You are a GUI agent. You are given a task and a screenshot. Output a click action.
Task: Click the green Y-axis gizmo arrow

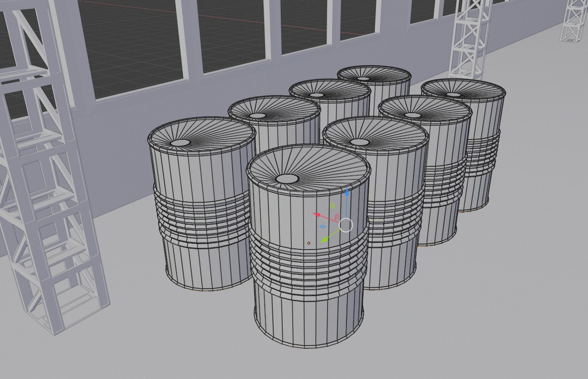(325, 239)
